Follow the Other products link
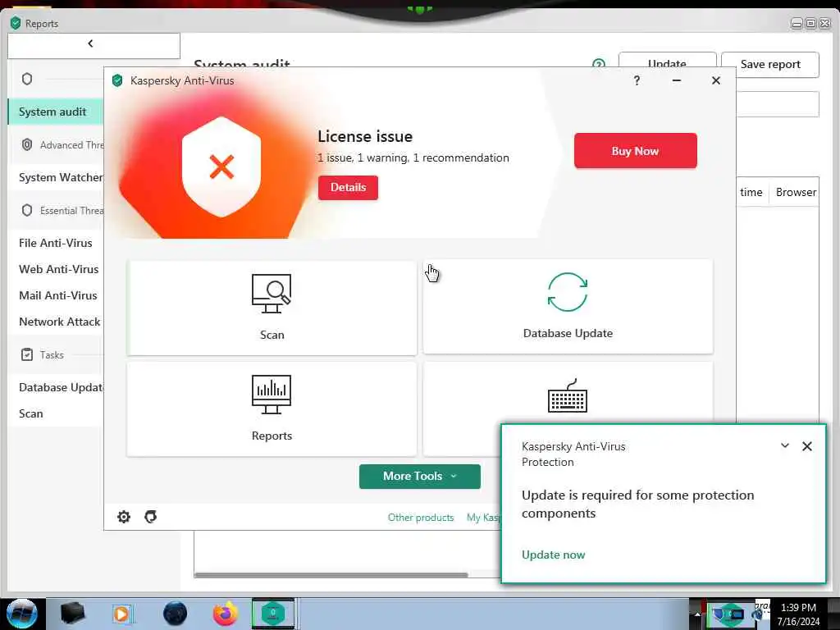840x630 pixels. click(421, 518)
